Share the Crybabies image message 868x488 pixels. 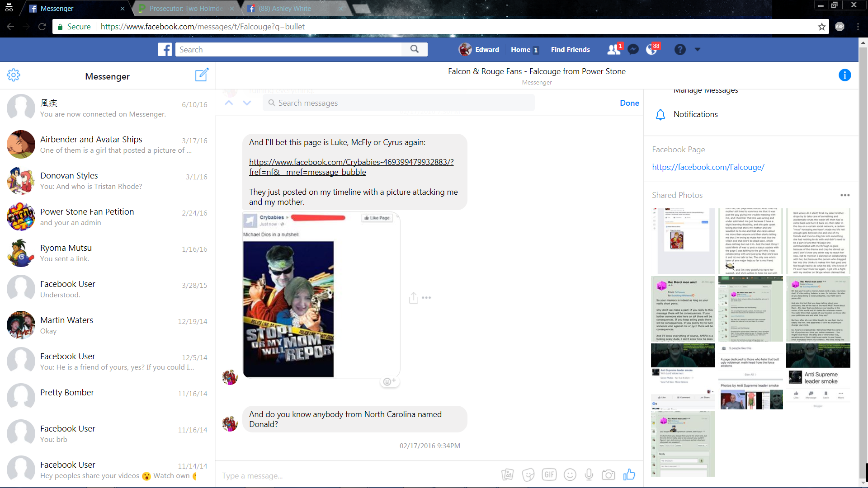413,298
